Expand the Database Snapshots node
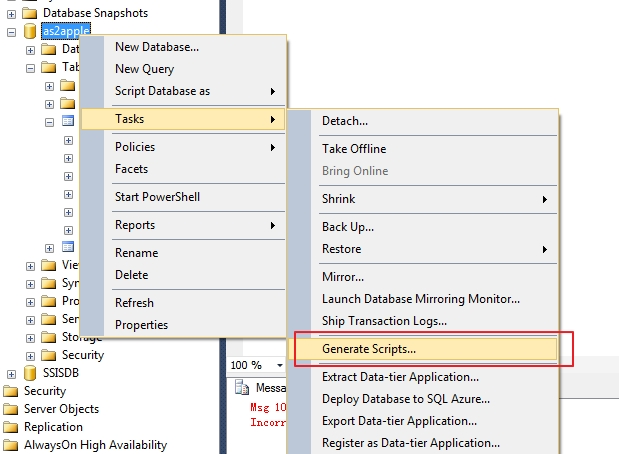Viewport: 619px width, 454px height. click(x=11, y=15)
